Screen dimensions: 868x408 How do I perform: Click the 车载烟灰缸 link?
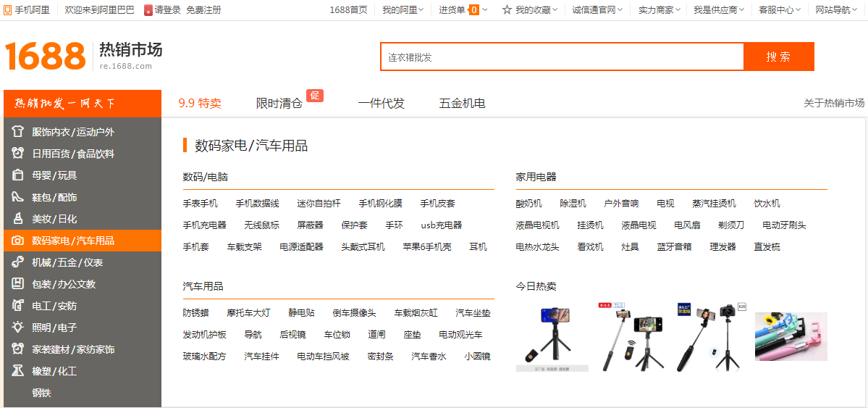[416, 312]
